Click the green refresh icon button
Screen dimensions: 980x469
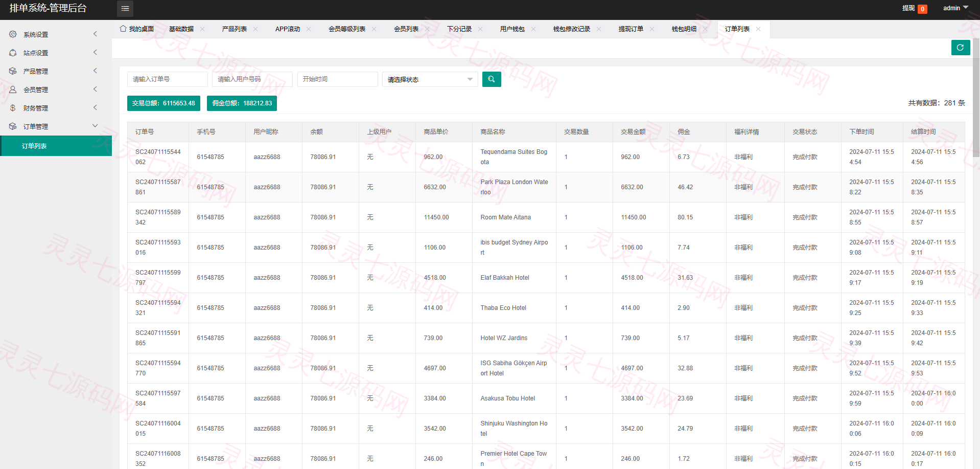click(961, 48)
